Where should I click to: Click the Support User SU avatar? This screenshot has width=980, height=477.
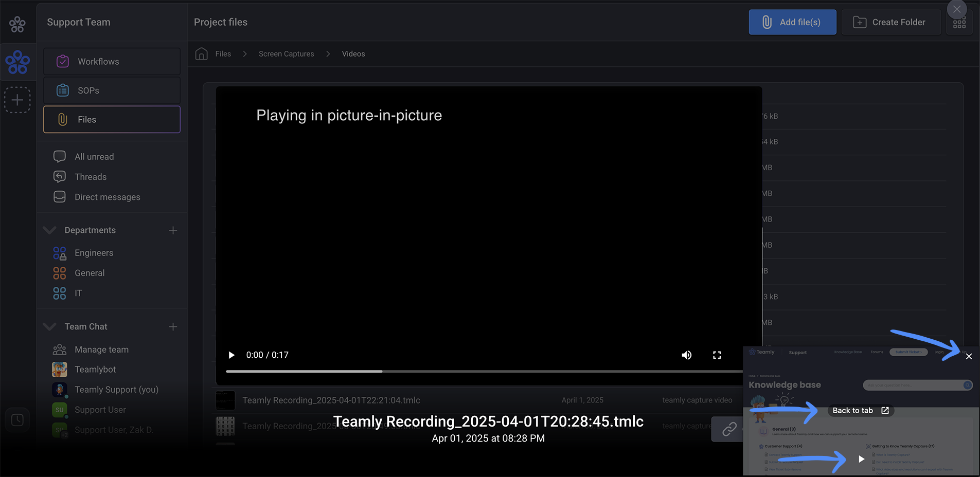tap(60, 410)
